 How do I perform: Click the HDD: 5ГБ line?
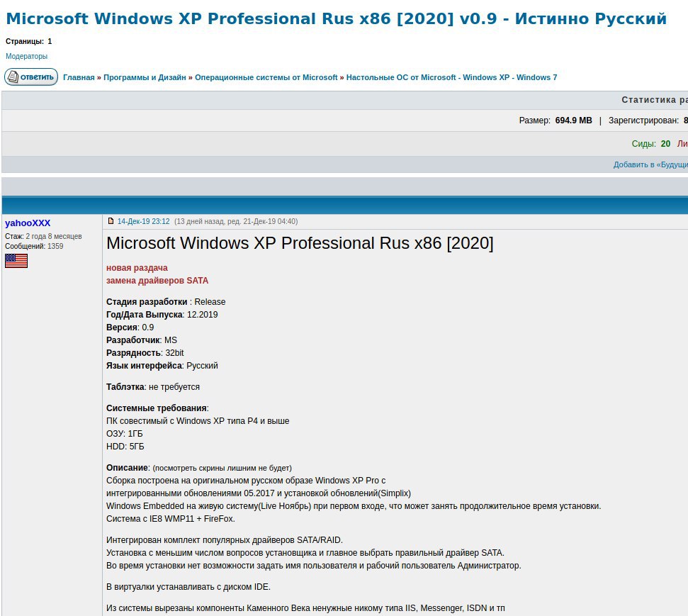click(125, 446)
